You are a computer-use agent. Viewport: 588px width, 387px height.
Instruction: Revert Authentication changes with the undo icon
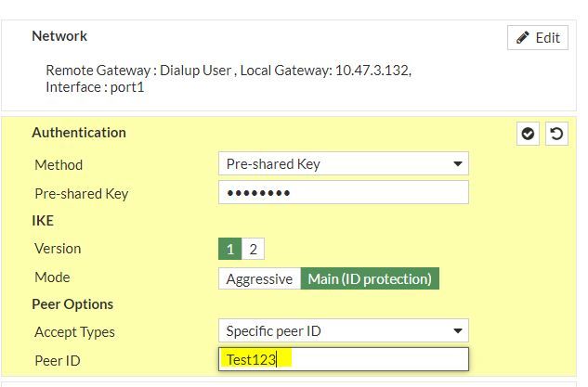point(555,135)
